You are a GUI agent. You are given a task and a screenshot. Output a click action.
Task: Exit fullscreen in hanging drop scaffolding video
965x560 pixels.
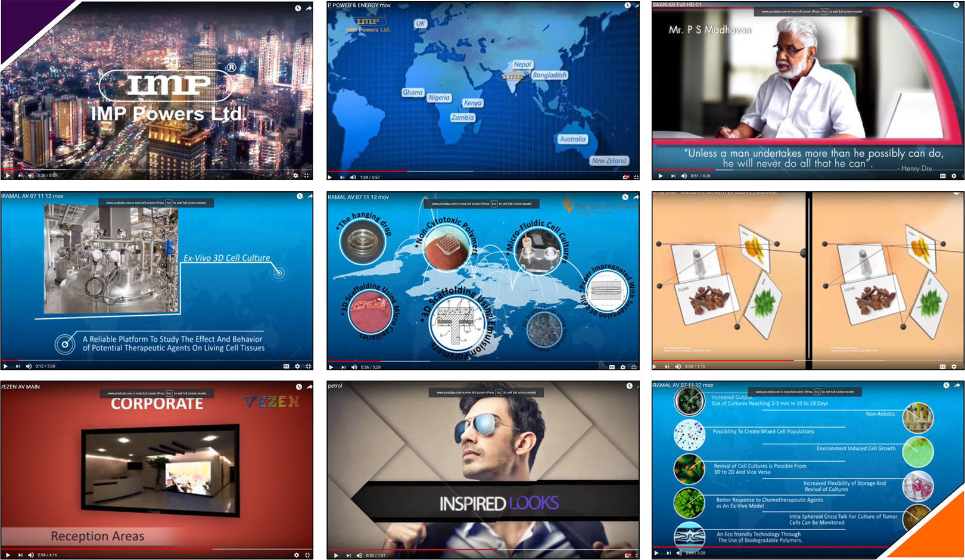[x=634, y=367]
